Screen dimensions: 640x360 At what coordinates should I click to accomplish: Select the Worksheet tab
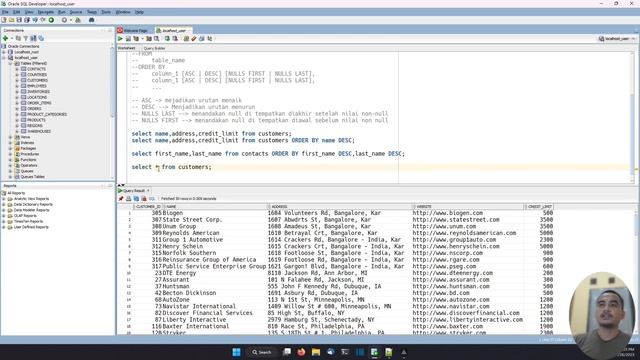pos(127,48)
